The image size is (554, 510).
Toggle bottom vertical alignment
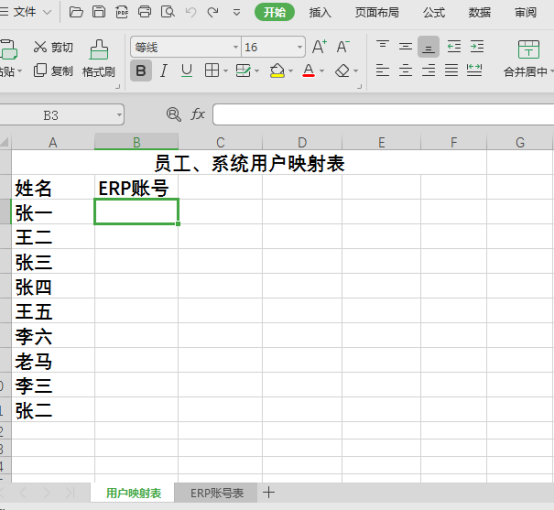(428, 47)
